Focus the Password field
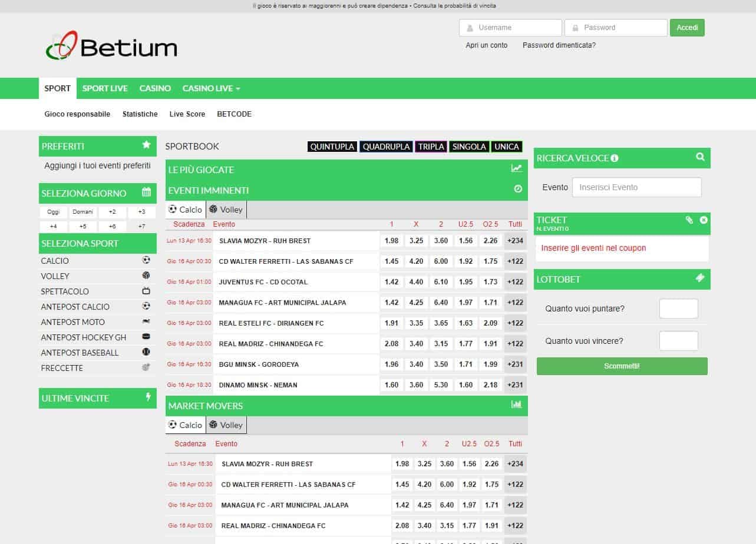Viewport: 756px width, 544px height. point(616,28)
